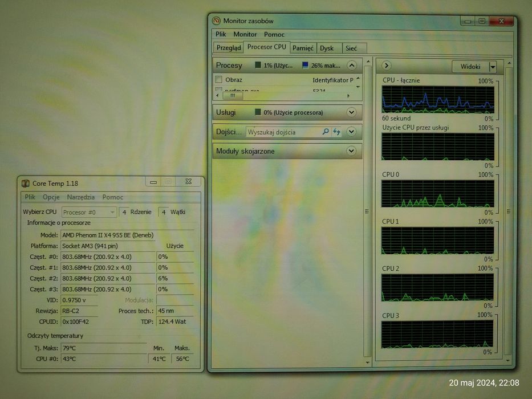This screenshot has width=532, height=399.
Task: Open the Pomoc menu in Core Temp
Action: (x=113, y=197)
